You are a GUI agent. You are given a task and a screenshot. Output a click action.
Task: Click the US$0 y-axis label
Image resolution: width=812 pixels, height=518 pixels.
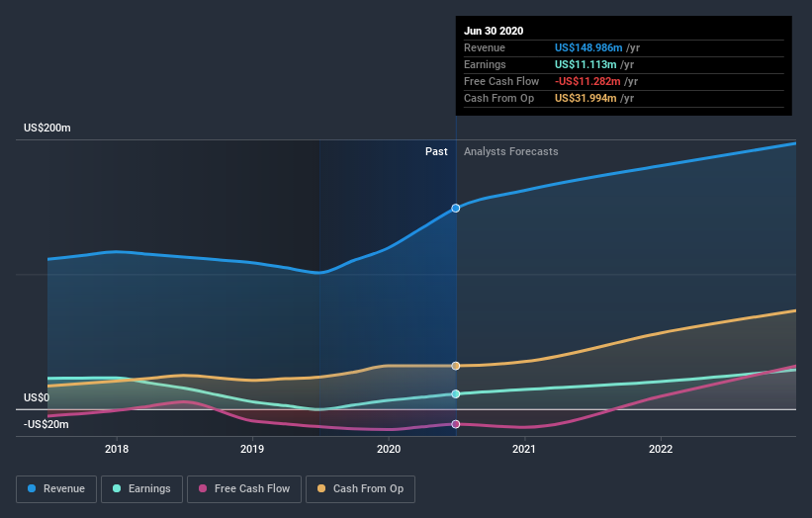tap(37, 397)
